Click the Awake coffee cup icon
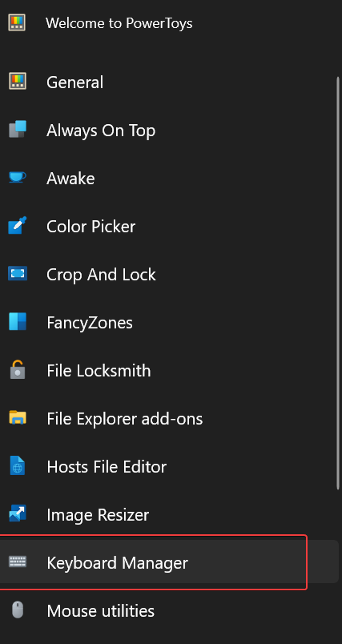342x644 pixels. tap(18, 178)
